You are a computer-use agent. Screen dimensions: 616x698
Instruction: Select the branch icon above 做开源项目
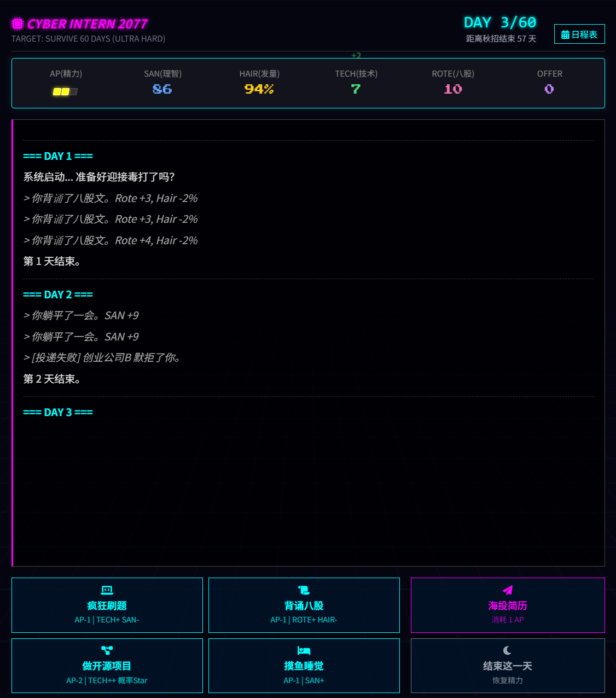coord(107,650)
